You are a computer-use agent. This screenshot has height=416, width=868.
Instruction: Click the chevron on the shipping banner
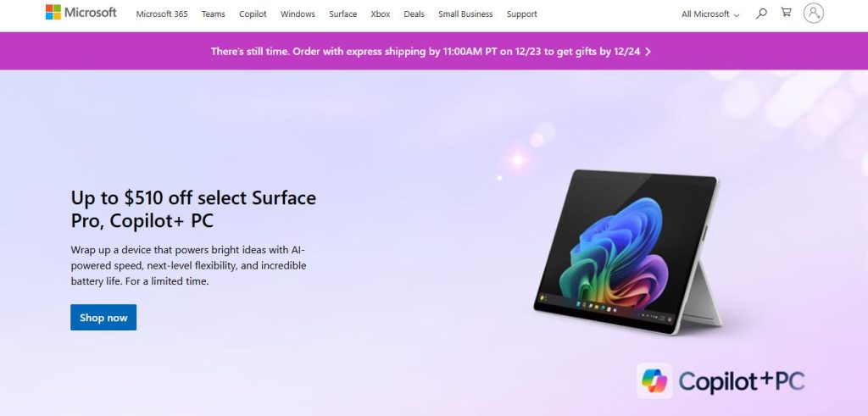point(648,52)
